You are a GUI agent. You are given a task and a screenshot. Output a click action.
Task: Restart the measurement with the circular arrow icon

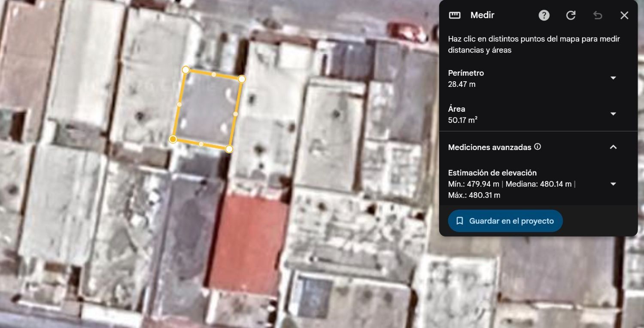pos(571,15)
